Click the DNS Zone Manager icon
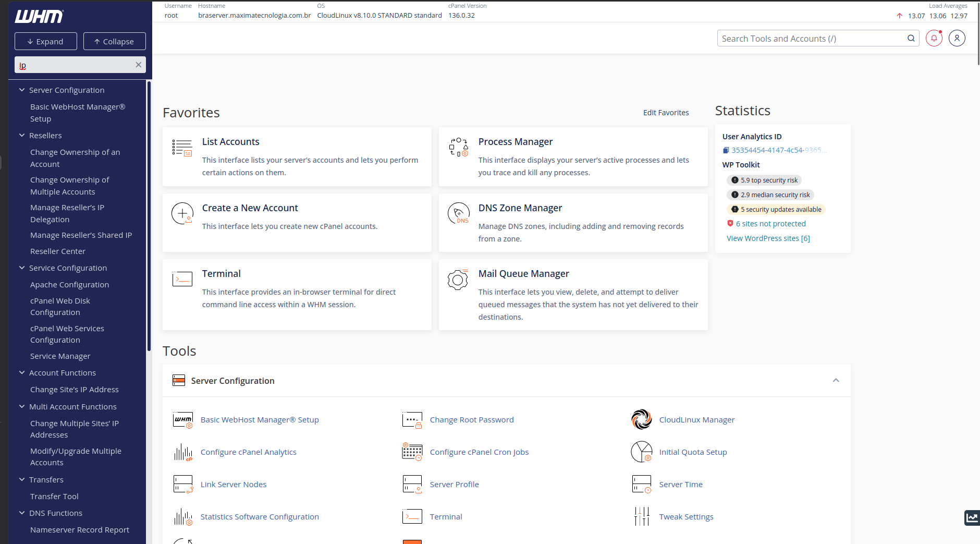Image resolution: width=980 pixels, height=544 pixels. tap(459, 213)
